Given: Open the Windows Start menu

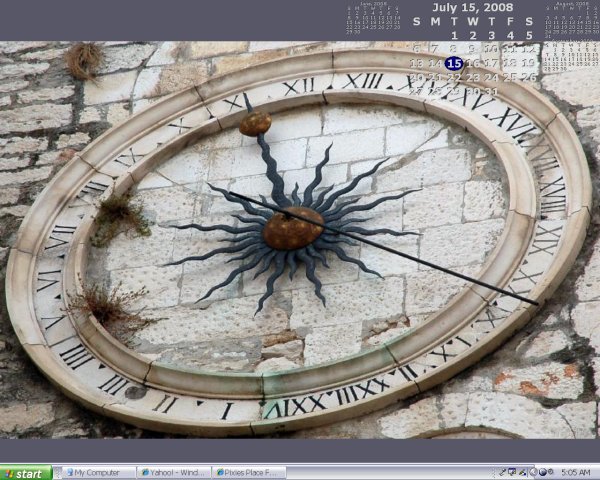Looking at the screenshot, I should pyautogui.click(x=25, y=473).
